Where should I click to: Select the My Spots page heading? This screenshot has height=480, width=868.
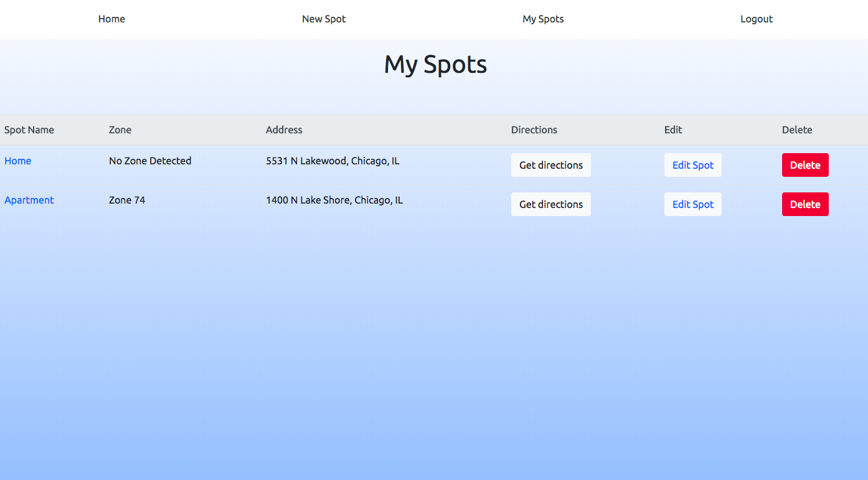pos(435,65)
